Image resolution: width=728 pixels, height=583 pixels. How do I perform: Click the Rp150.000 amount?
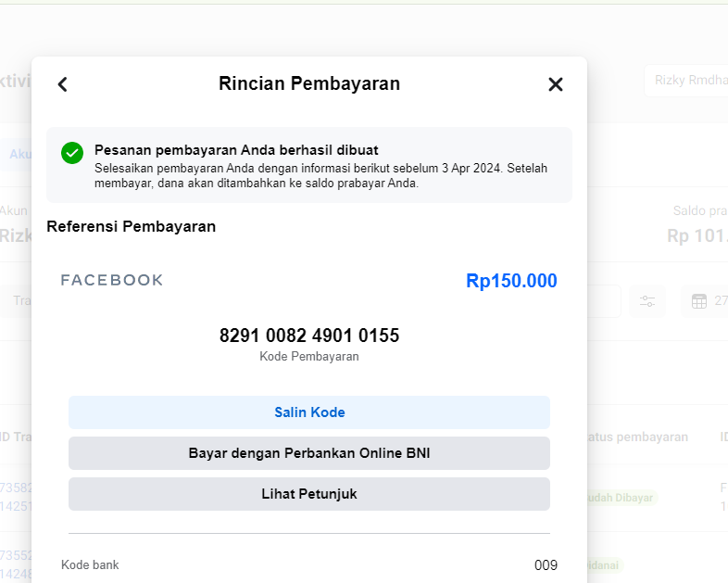(x=511, y=281)
